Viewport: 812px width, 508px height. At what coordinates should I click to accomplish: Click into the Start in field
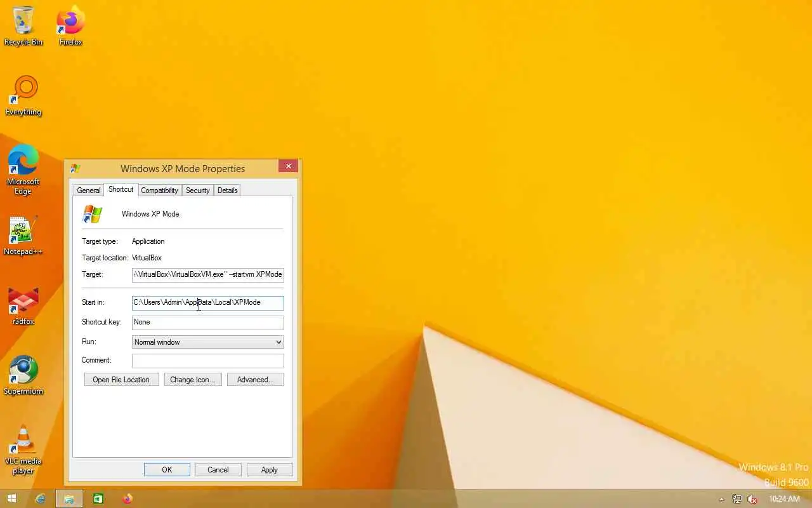click(x=208, y=303)
